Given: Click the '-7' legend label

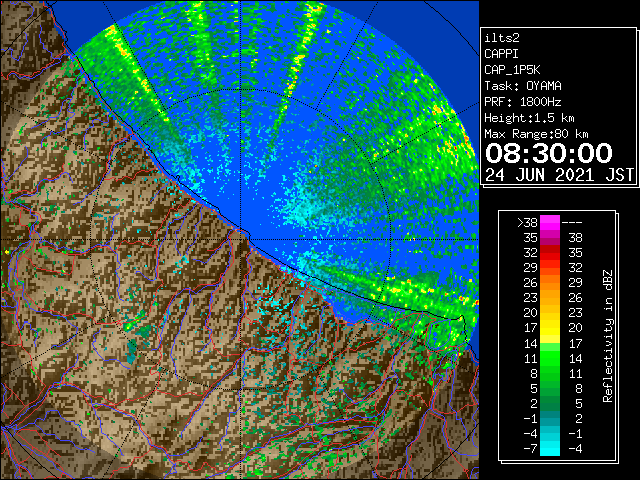Looking at the screenshot, I should [530, 449].
